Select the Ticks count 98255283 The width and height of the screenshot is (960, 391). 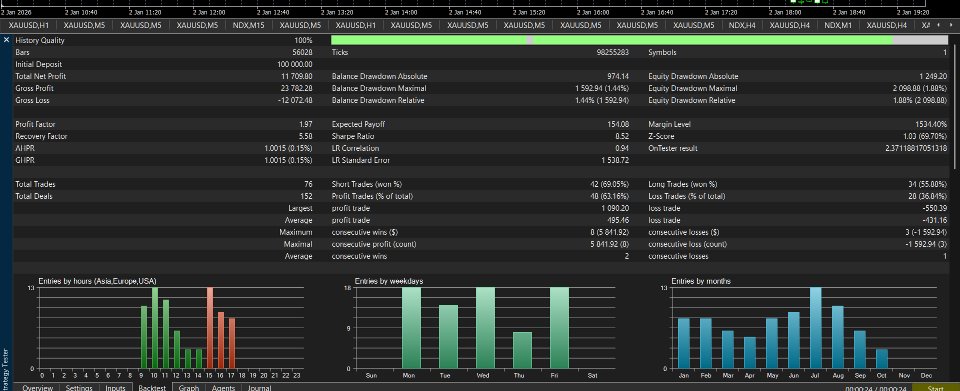[612, 53]
